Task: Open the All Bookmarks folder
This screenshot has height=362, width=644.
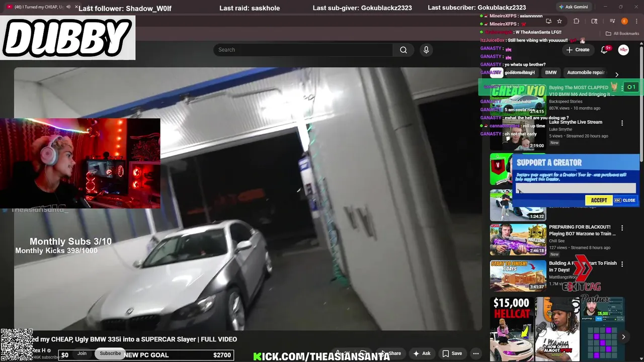Action: [622, 34]
